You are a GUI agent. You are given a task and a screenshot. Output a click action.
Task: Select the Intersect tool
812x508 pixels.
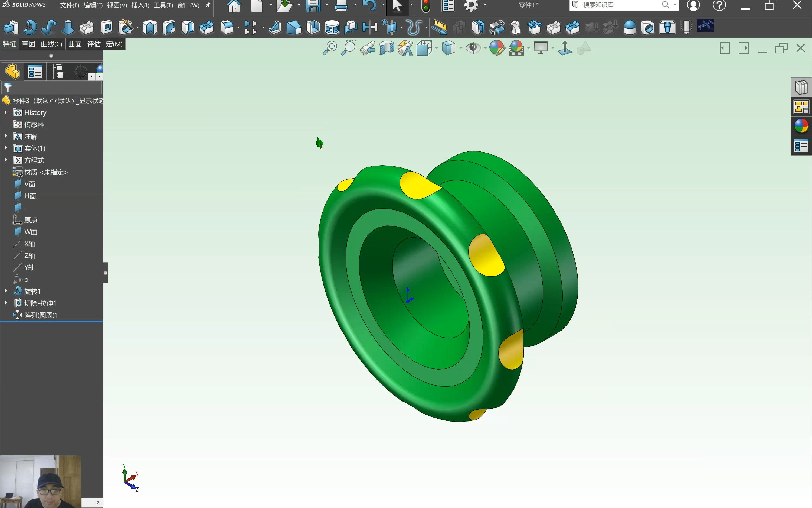(x=351, y=27)
